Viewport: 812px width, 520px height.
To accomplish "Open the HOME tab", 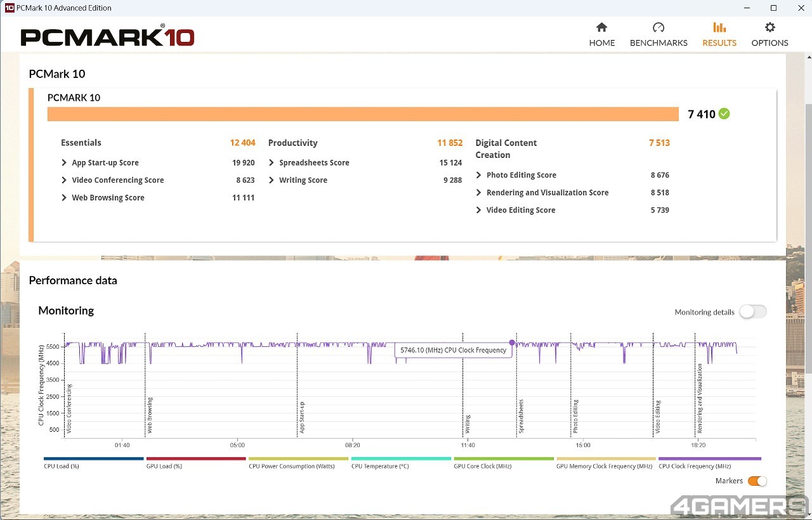I will tap(602, 34).
